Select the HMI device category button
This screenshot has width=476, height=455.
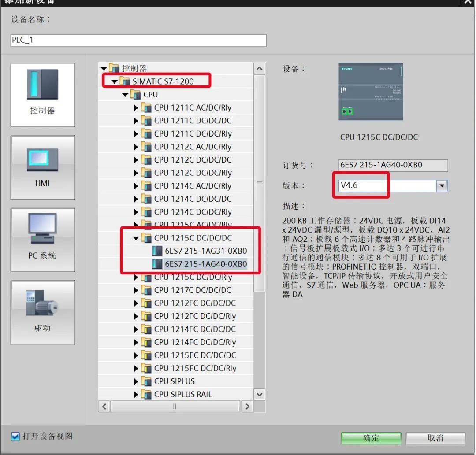(42, 167)
